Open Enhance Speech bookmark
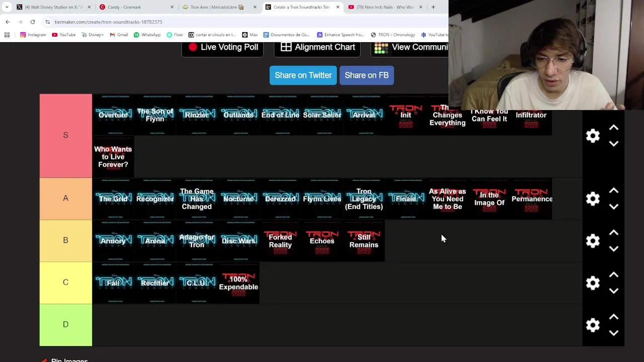 click(341, 35)
